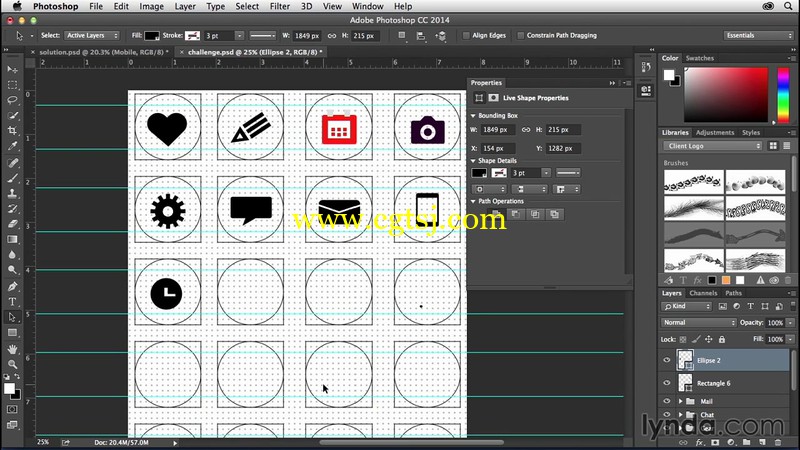
Task: Open the Essentials workspace dropdown
Action: click(x=758, y=36)
